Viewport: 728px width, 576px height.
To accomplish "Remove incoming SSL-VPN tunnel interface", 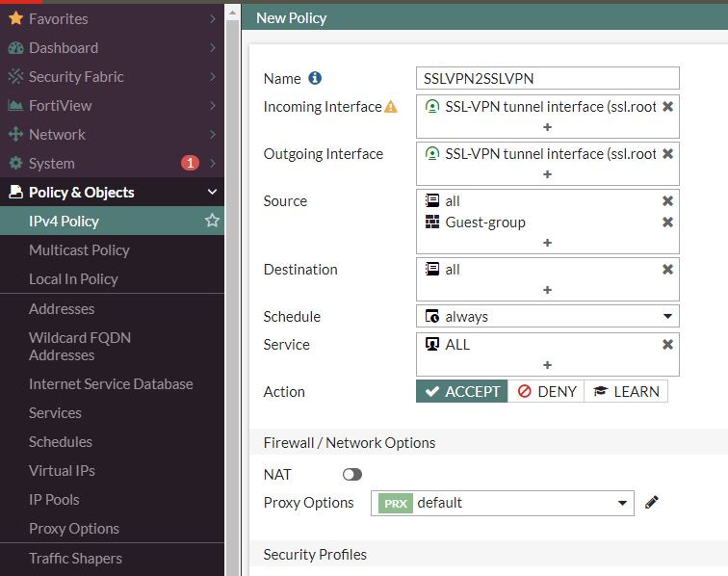I will pos(667,106).
